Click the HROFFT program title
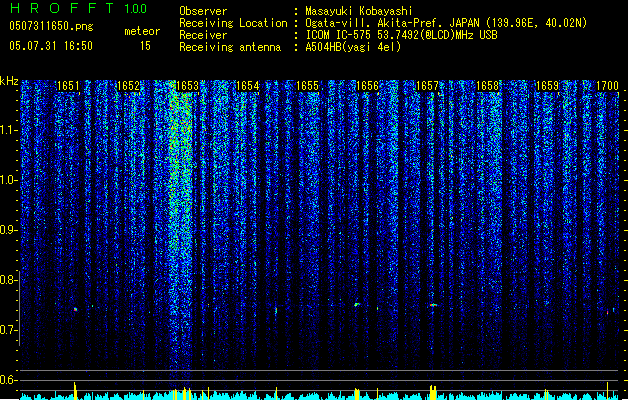The image size is (629, 400). [63, 8]
